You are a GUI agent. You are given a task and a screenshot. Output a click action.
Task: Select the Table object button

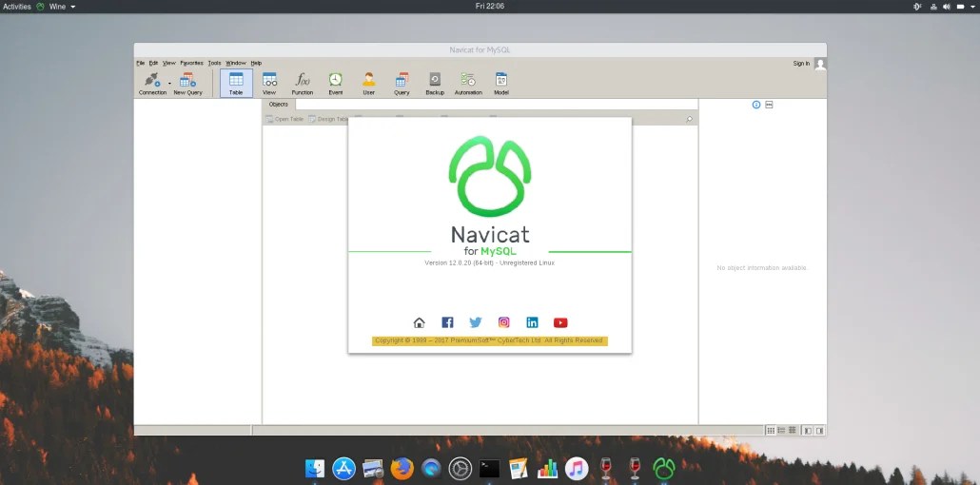[x=236, y=83]
